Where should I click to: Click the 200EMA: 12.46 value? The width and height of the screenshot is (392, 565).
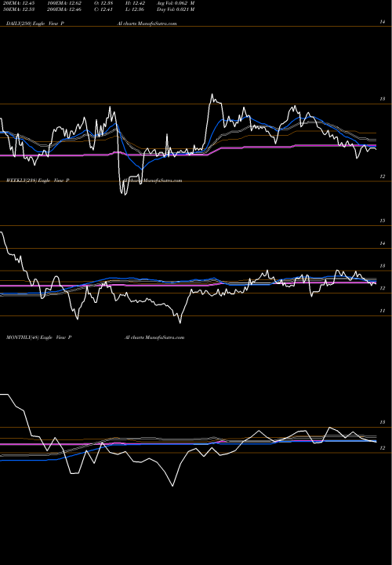pyautogui.click(x=64, y=9)
